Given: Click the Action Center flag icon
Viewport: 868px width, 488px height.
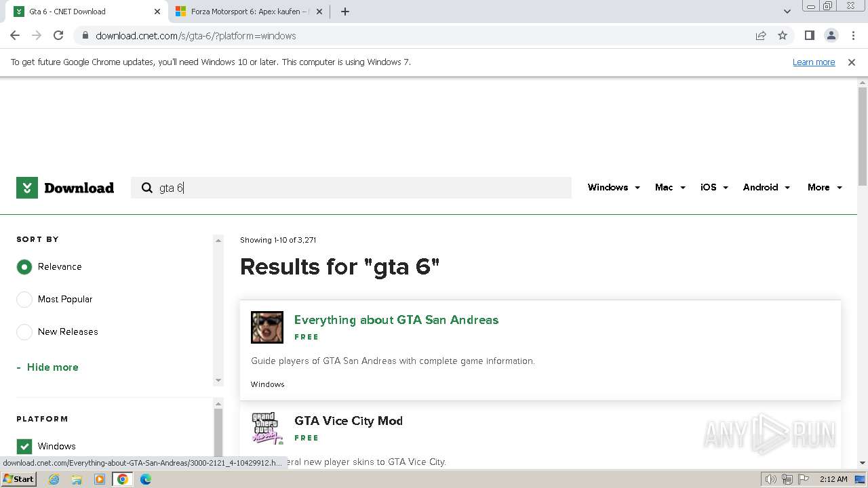Looking at the screenshot, I should pos(803,479).
